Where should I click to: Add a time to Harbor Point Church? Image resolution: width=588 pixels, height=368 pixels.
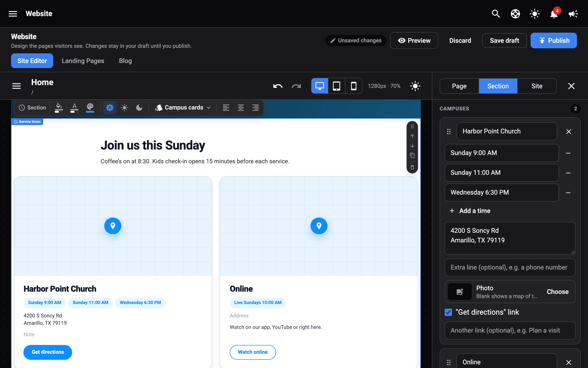(x=470, y=211)
